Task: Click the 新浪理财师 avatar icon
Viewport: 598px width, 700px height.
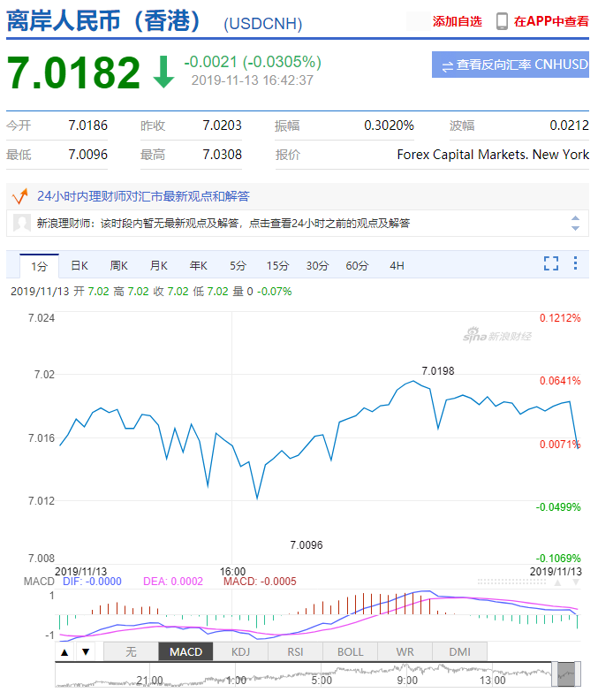Action: click(x=23, y=223)
